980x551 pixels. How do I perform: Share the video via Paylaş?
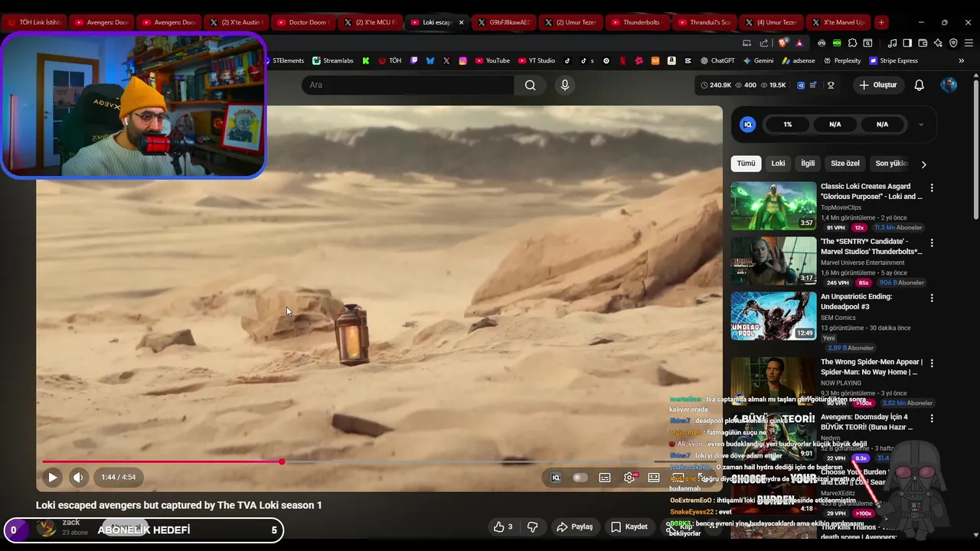pyautogui.click(x=574, y=527)
